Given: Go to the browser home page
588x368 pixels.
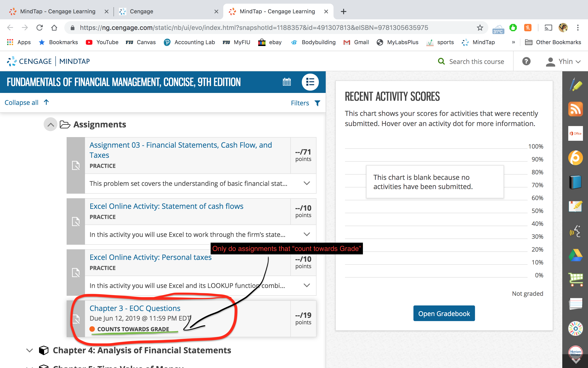Looking at the screenshot, I should coord(54,28).
